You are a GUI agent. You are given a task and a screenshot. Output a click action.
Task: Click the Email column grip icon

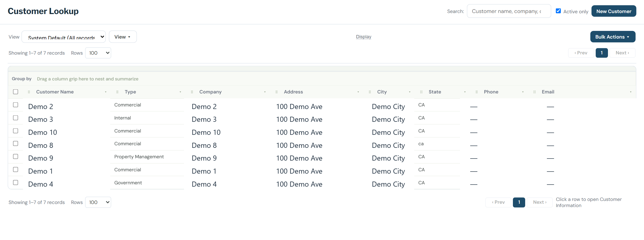pyautogui.click(x=534, y=92)
